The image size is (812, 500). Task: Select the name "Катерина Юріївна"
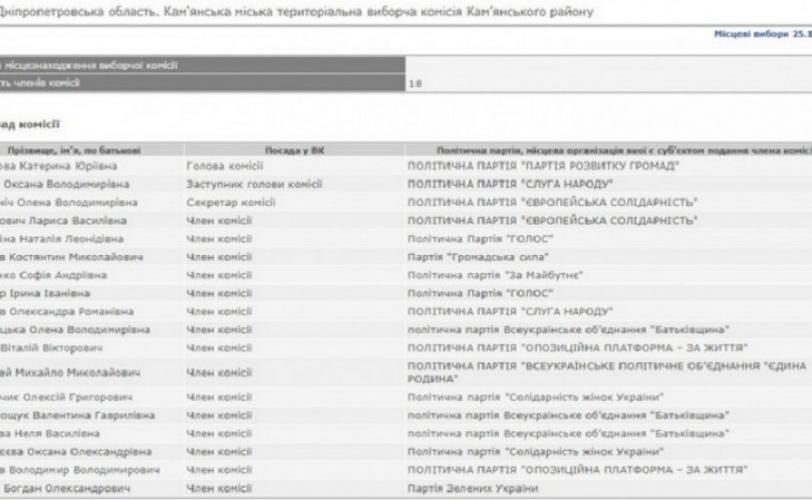tap(68, 166)
